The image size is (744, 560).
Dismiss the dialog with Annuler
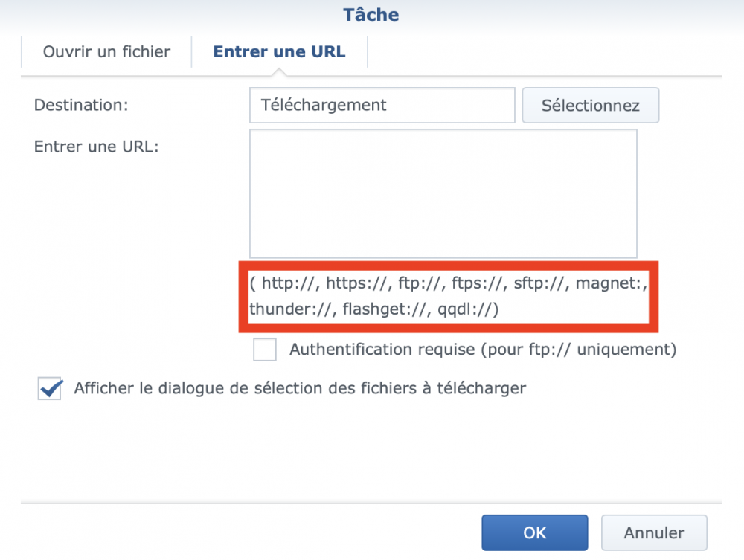pyautogui.click(x=654, y=532)
